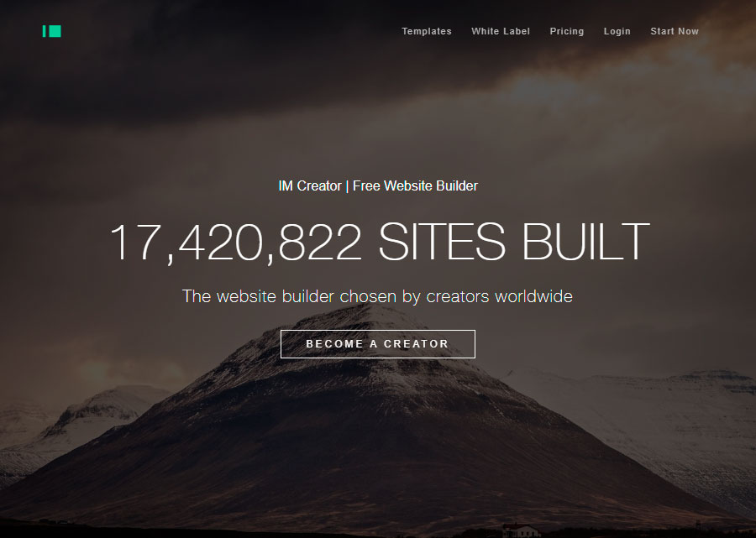Viewport: 756px width, 538px height.
Task: Click the Become a Creator button
Action: point(378,344)
